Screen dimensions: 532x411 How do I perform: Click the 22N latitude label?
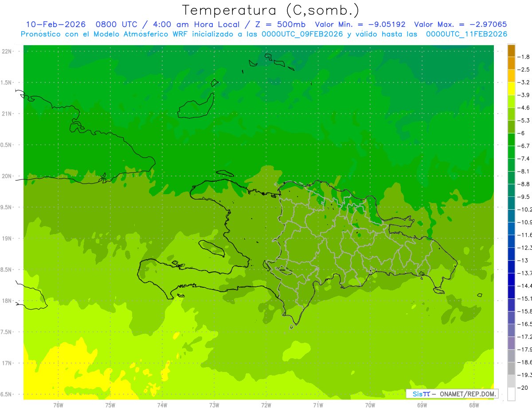click(x=7, y=51)
